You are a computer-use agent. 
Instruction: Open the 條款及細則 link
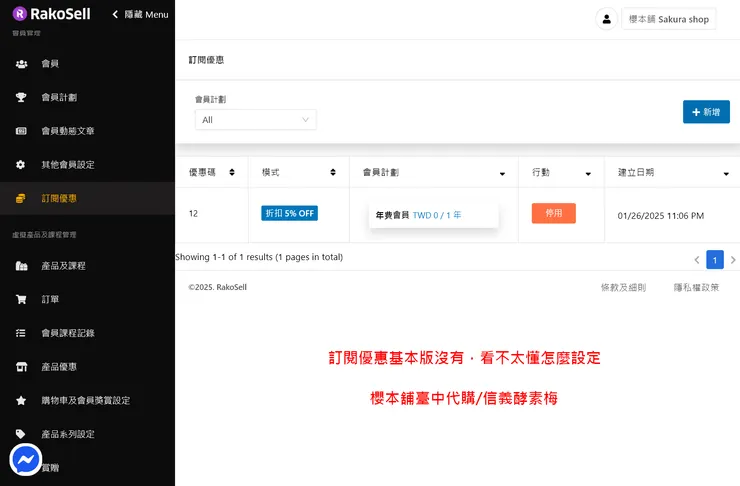(x=623, y=287)
